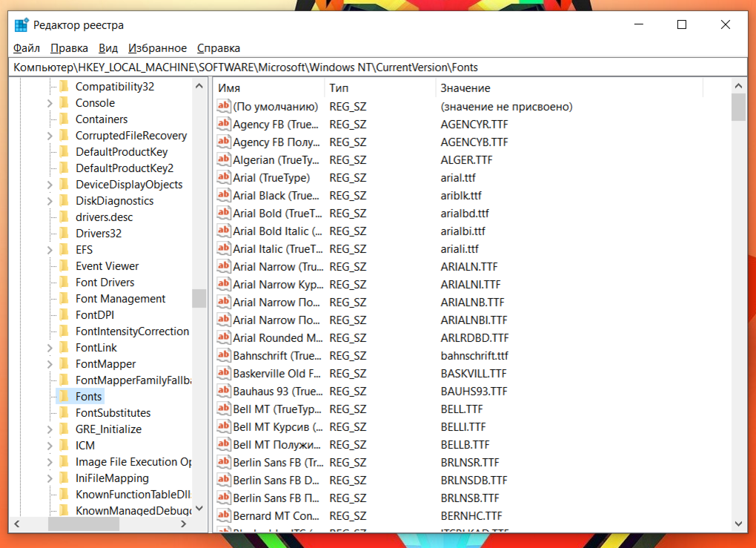Expand the FontMapper key
756x548 pixels.
coord(50,364)
